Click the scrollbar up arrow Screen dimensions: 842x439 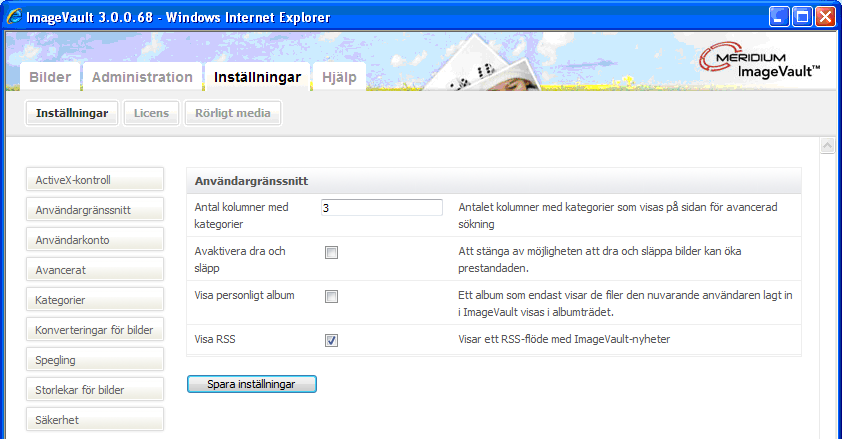point(828,145)
